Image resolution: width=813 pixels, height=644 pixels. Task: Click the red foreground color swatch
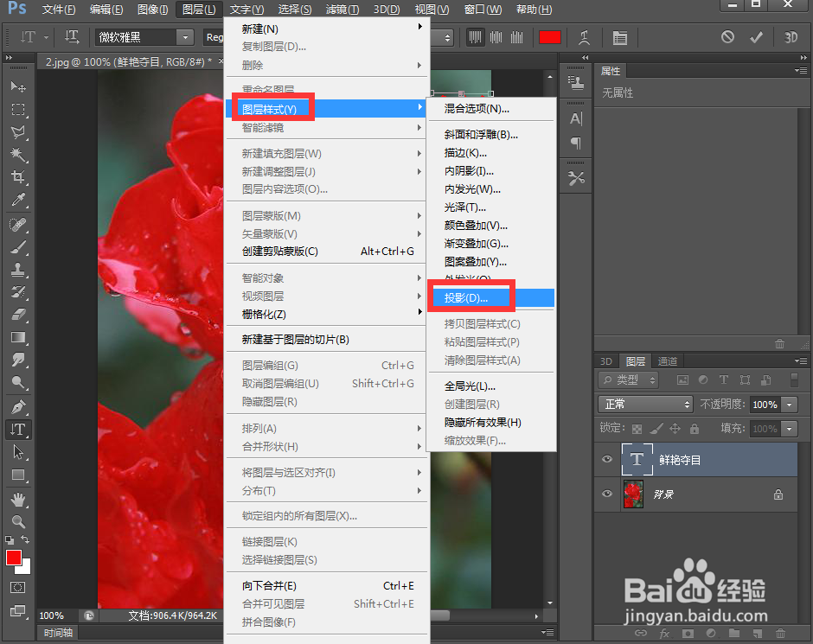14,558
